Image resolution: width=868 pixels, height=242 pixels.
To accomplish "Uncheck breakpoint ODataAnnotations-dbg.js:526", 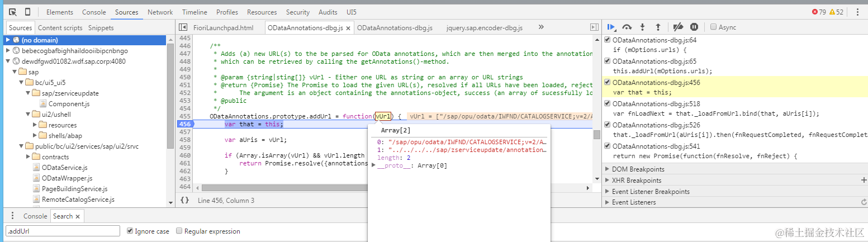I will pyautogui.click(x=608, y=125).
